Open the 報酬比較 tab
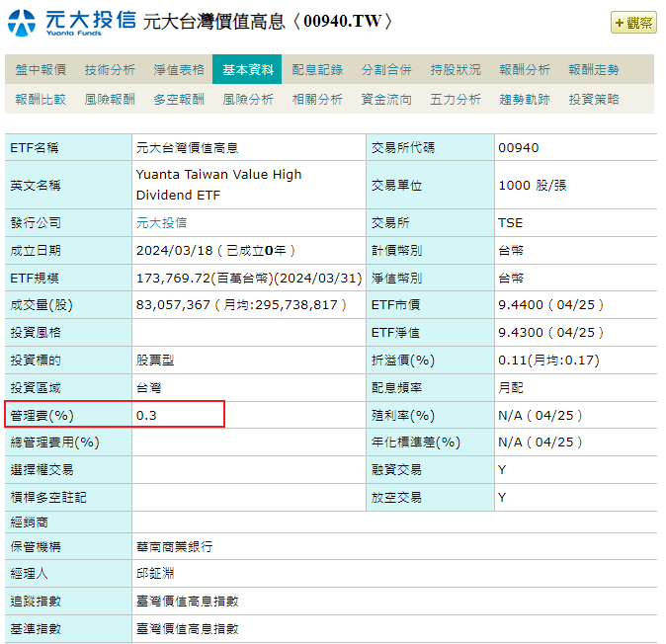666x644 pixels. [41, 99]
